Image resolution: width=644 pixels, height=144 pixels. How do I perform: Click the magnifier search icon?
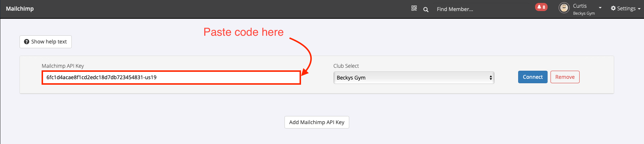426,10
